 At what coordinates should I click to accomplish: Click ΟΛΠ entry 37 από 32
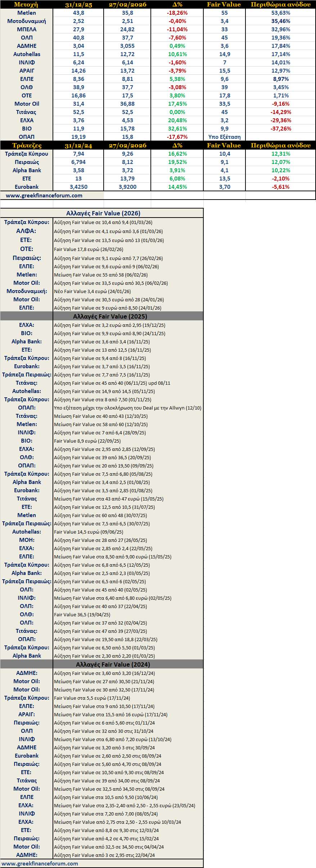100,623
